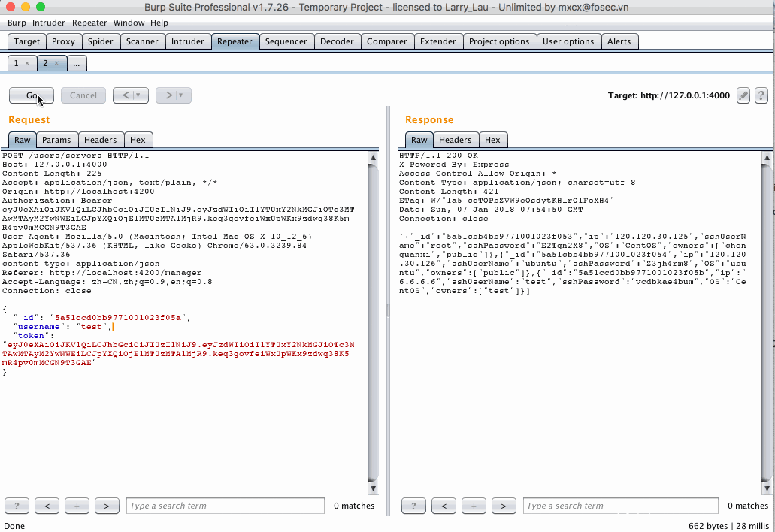Click the Content-Length: 225 request header
Viewport: 775px width, 532px height.
52,174
